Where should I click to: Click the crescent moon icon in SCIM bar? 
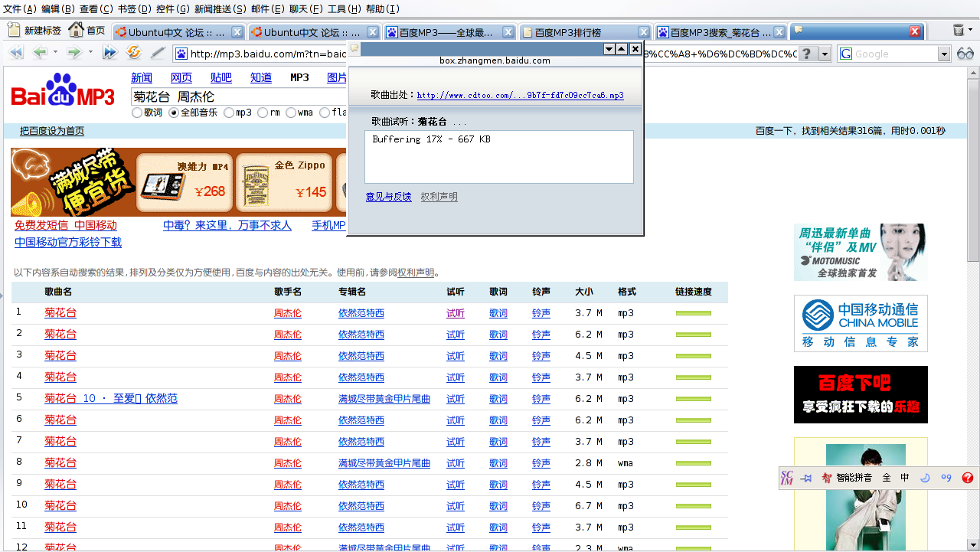[925, 478]
